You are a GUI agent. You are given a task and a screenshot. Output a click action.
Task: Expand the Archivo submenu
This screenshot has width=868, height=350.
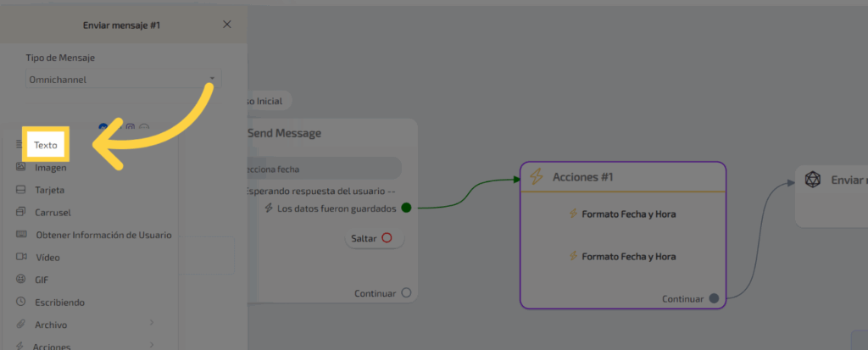(x=152, y=324)
